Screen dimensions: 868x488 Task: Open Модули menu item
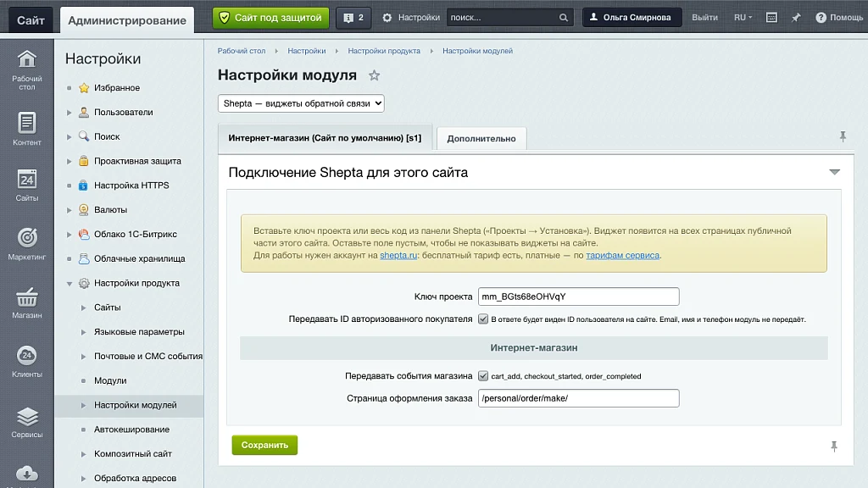pyautogui.click(x=110, y=380)
